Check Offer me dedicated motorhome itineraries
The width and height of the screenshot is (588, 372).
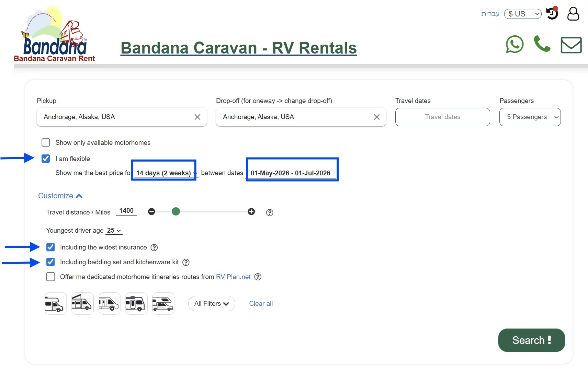click(x=50, y=277)
